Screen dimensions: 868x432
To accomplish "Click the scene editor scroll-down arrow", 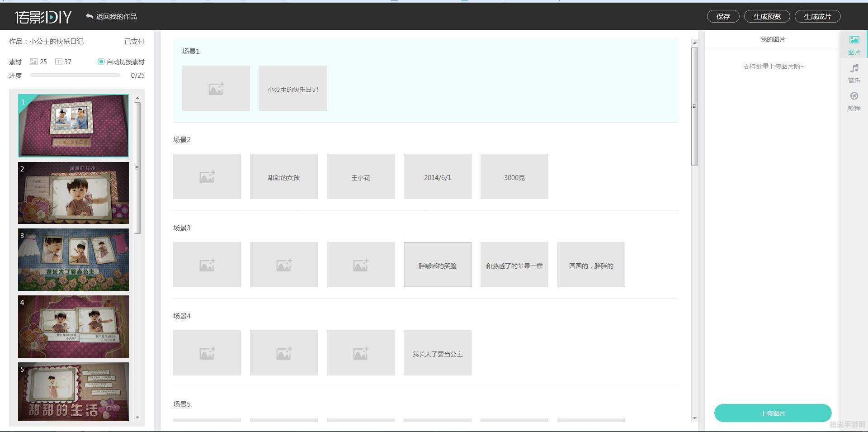I will click(x=695, y=418).
